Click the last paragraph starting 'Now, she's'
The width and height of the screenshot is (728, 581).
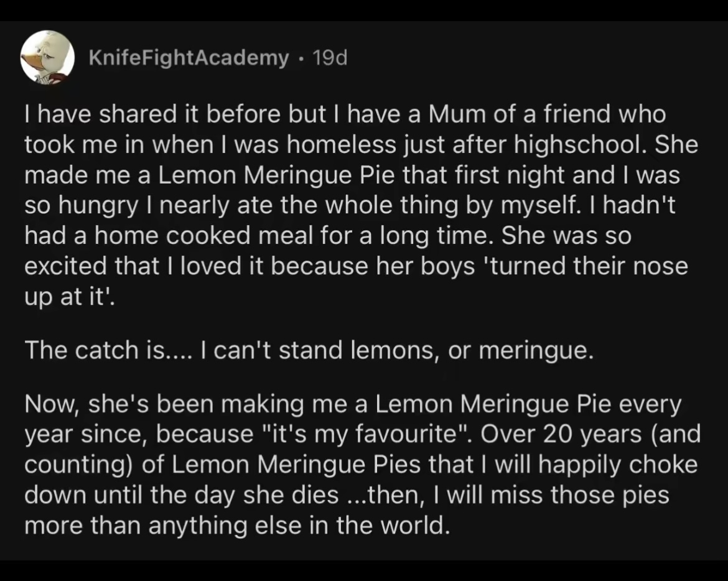[x=362, y=465]
